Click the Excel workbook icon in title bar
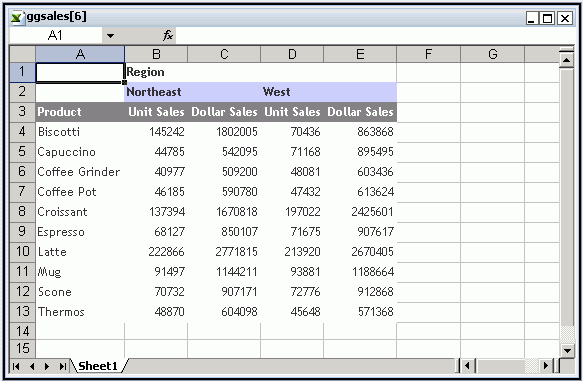583x381 pixels. click(16, 17)
